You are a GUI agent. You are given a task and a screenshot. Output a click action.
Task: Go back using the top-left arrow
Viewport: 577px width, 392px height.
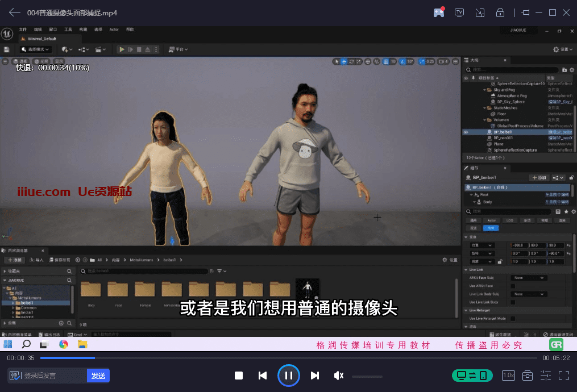15,12
